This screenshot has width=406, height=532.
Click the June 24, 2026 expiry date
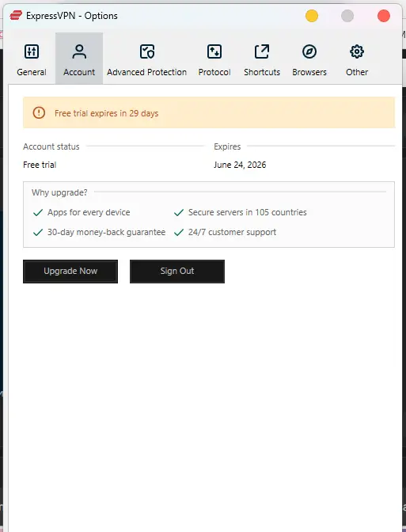[240, 165]
